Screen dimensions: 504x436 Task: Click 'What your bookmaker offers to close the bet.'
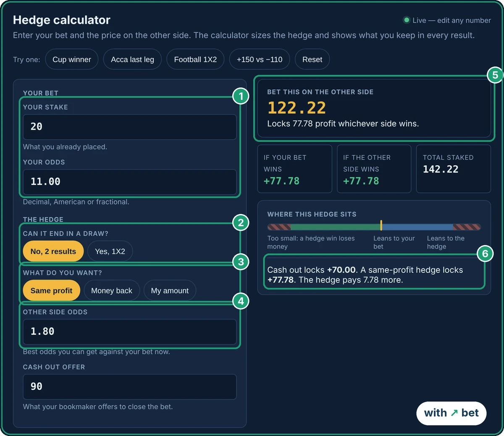[98, 407]
